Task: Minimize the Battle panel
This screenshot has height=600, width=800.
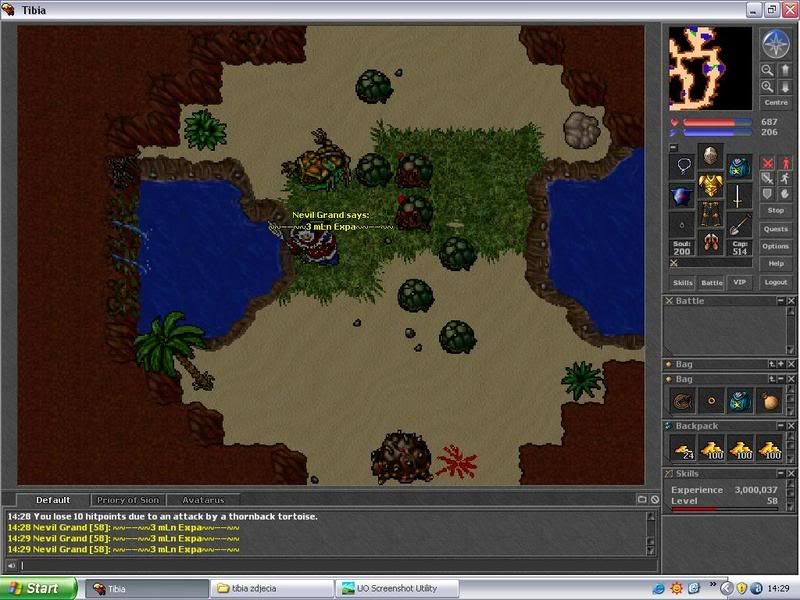Action: tap(781, 301)
